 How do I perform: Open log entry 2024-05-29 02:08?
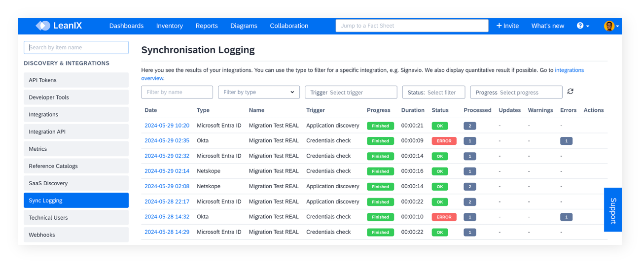click(167, 186)
